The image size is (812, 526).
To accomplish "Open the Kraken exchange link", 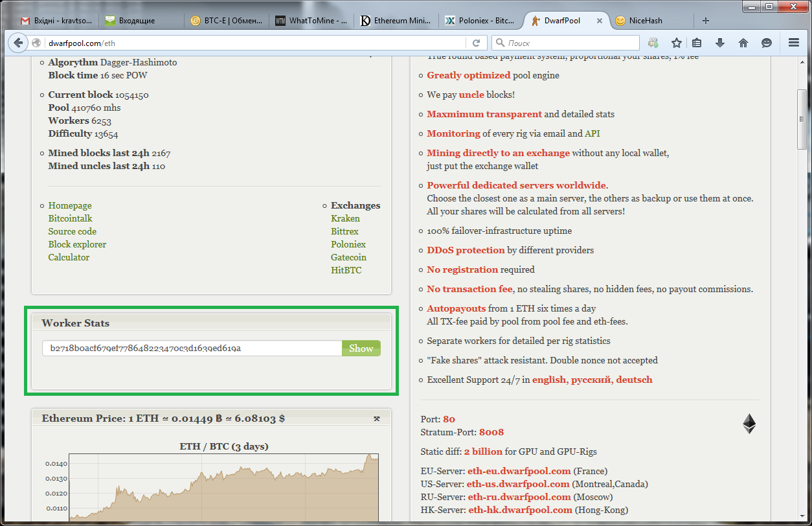I will pyautogui.click(x=345, y=218).
